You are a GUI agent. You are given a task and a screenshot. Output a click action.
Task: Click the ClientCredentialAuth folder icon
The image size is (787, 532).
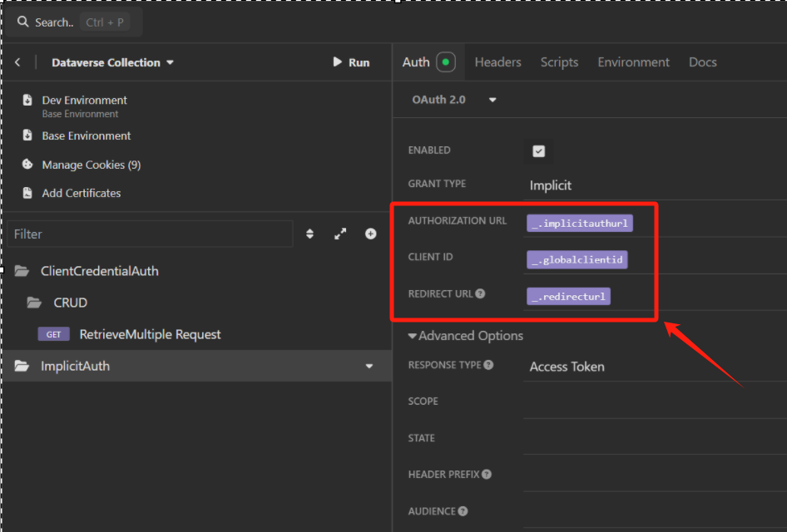[22, 271]
